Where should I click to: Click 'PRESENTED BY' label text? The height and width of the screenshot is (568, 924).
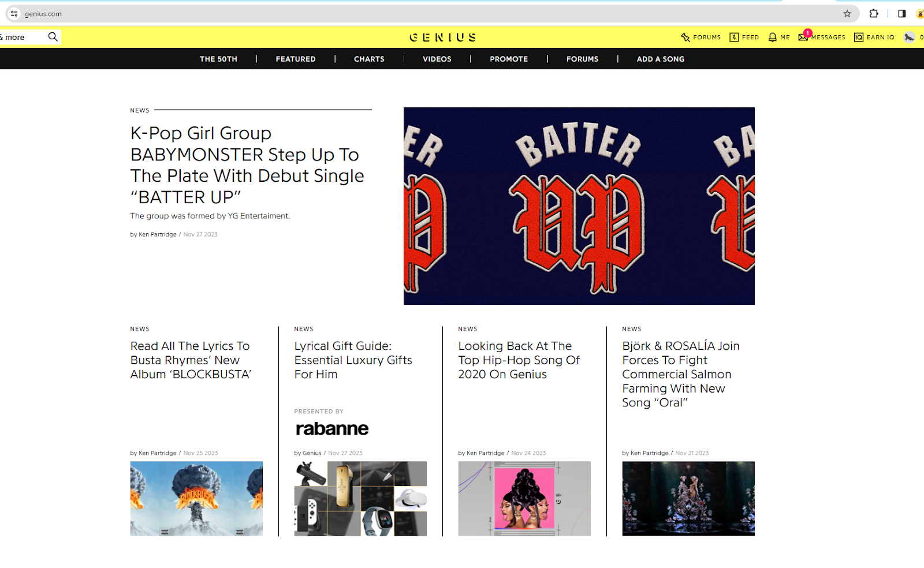point(319,412)
